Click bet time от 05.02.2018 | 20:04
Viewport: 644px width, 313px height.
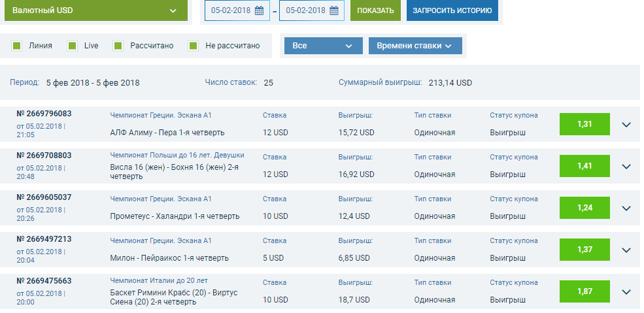click(41, 256)
